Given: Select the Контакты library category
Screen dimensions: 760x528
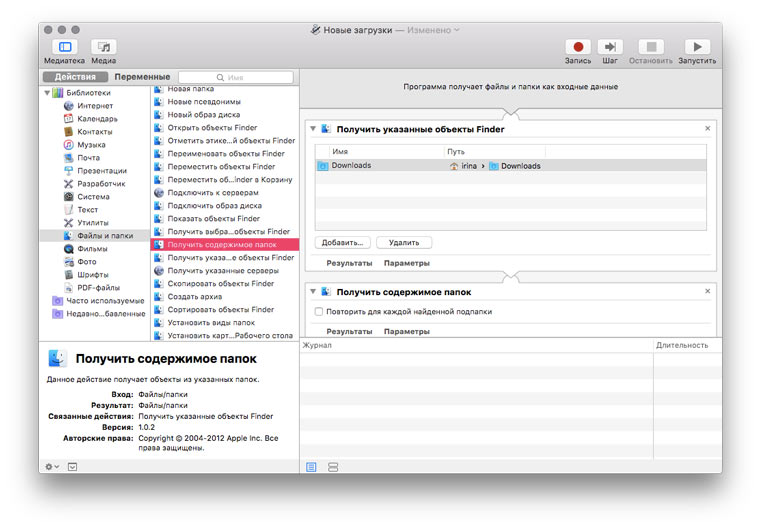Looking at the screenshot, I should 95,132.
